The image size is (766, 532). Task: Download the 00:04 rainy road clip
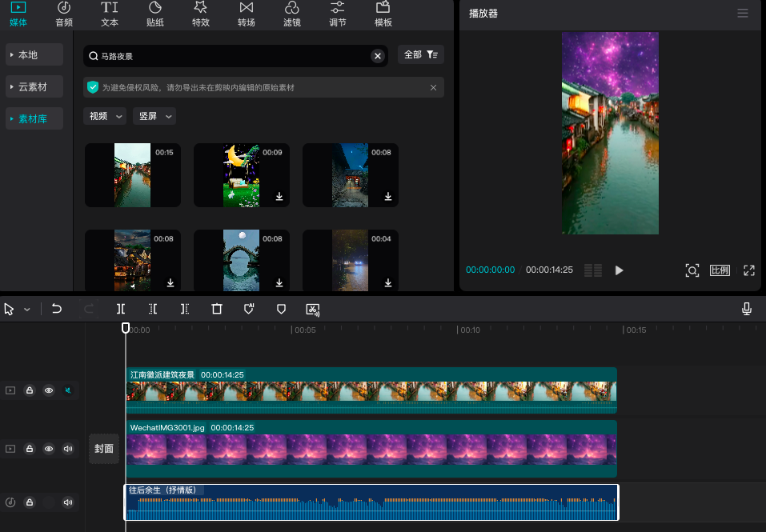[388, 282]
